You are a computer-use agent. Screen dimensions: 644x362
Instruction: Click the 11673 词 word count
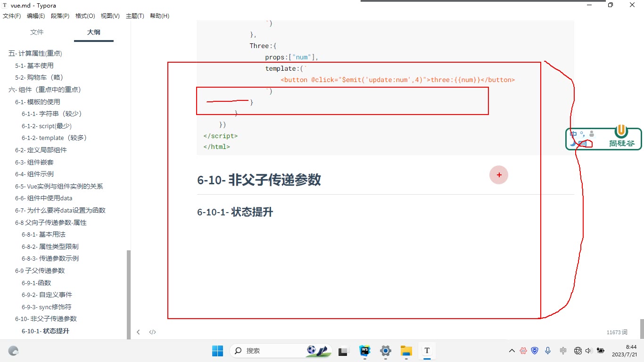pyautogui.click(x=617, y=332)
